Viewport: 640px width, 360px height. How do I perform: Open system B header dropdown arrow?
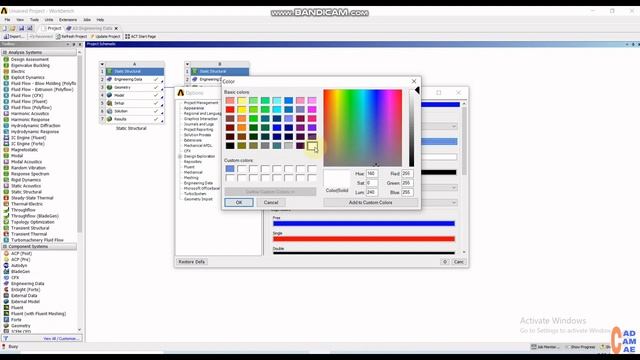coord(187,64)
